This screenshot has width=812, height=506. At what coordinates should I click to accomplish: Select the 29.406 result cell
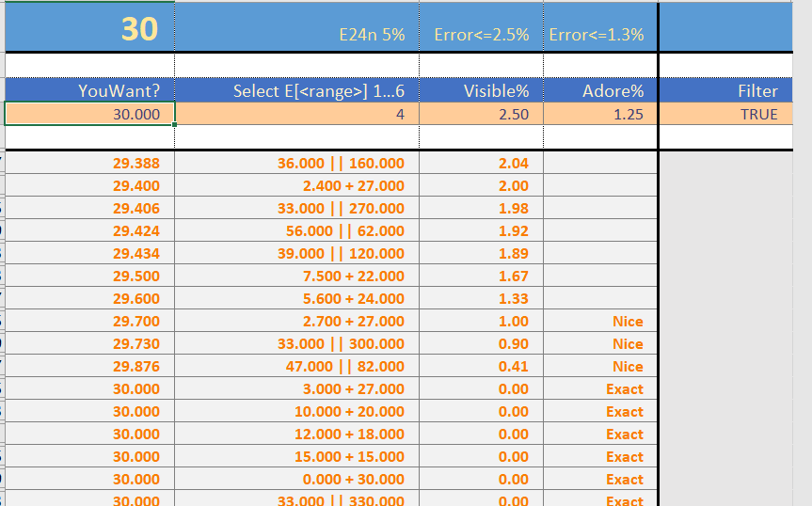click(89, 208)
